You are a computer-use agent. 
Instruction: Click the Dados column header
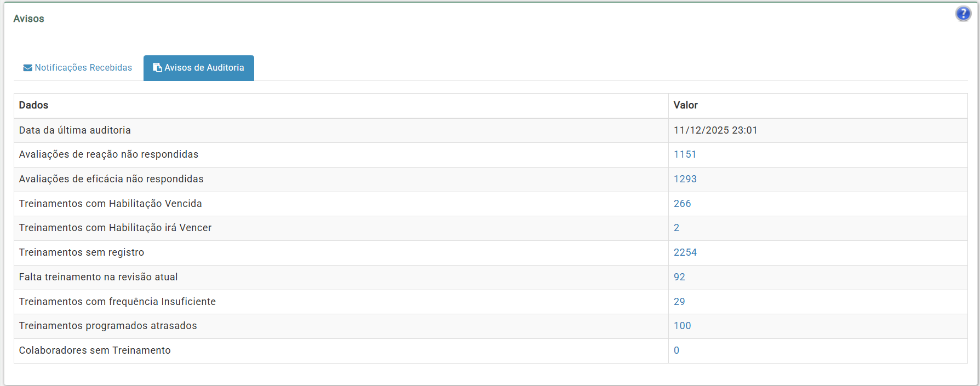[x=33, y=105]
